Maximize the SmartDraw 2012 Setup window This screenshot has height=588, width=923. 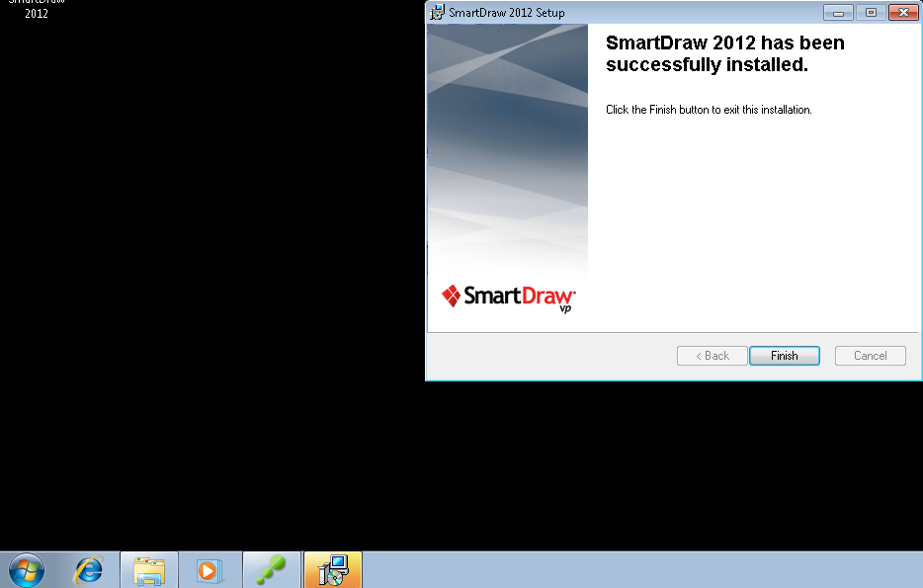click(871, 13)
